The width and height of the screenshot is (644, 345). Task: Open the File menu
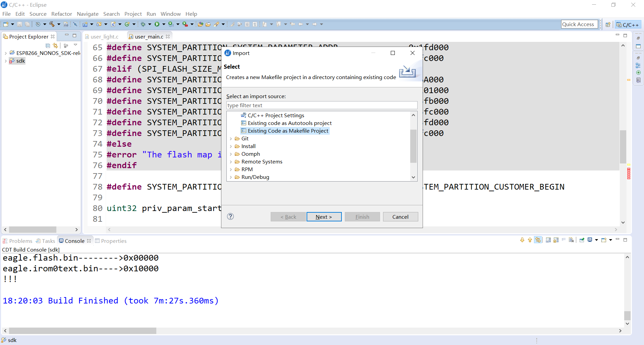(x=6, y=14)
